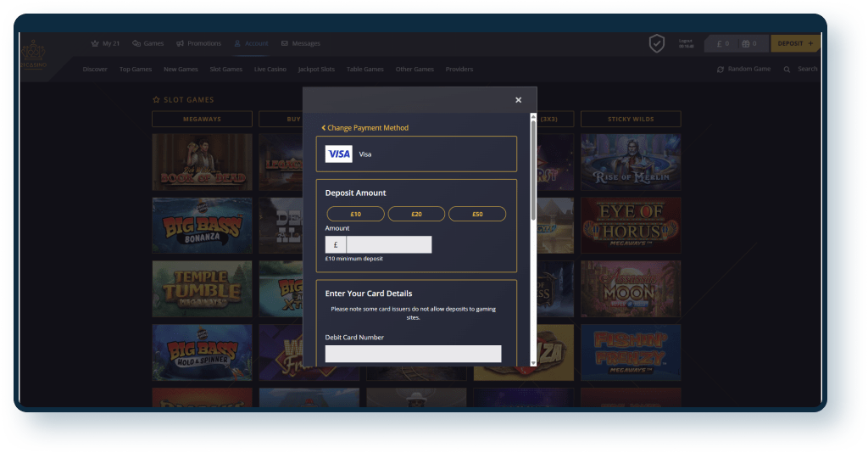Open Big Bass Bonanza game thumbnail
The width and height of the screenshot is (868, 453).
point(202,226)
